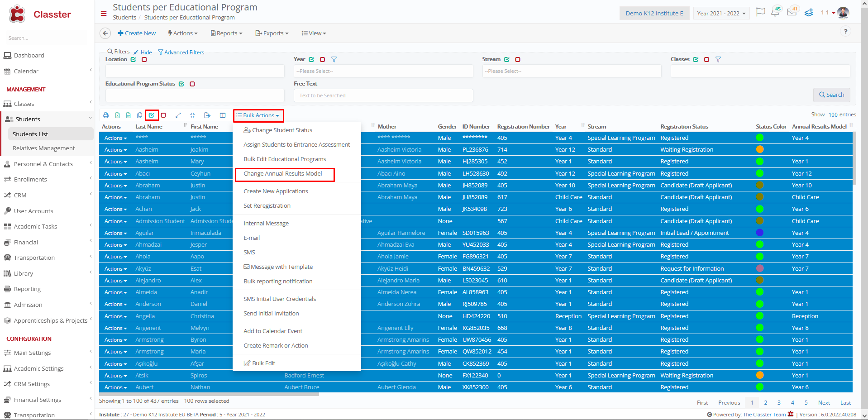Screen dimensions: 868x420
Task: Open the Actions dropdown in the top toolbar
Action: (183, 33)
